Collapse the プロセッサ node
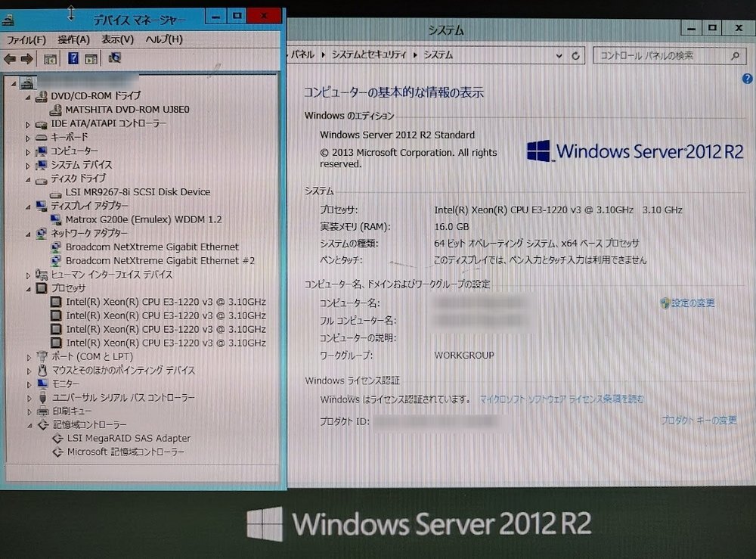This screenshot has width=756, height=559. [x=29, y=289]
